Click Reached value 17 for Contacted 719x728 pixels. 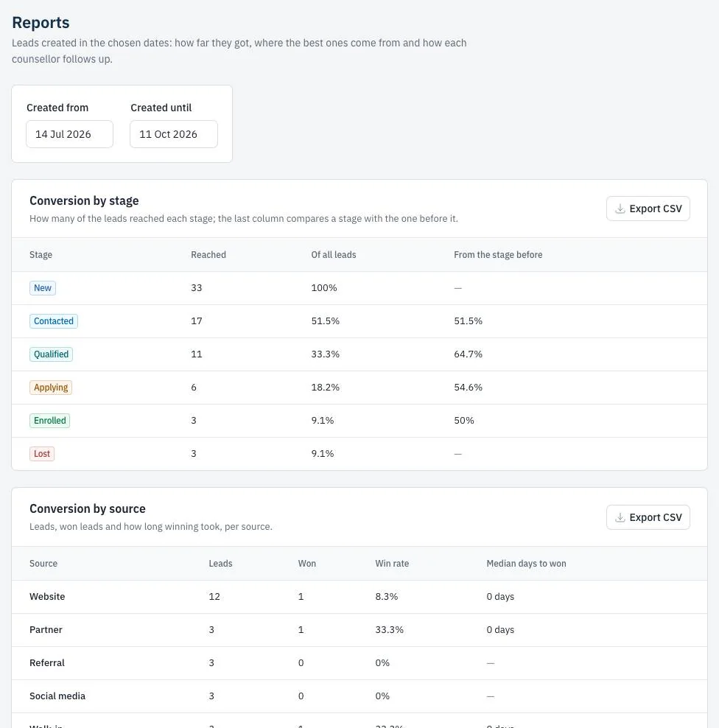point(197,321)
